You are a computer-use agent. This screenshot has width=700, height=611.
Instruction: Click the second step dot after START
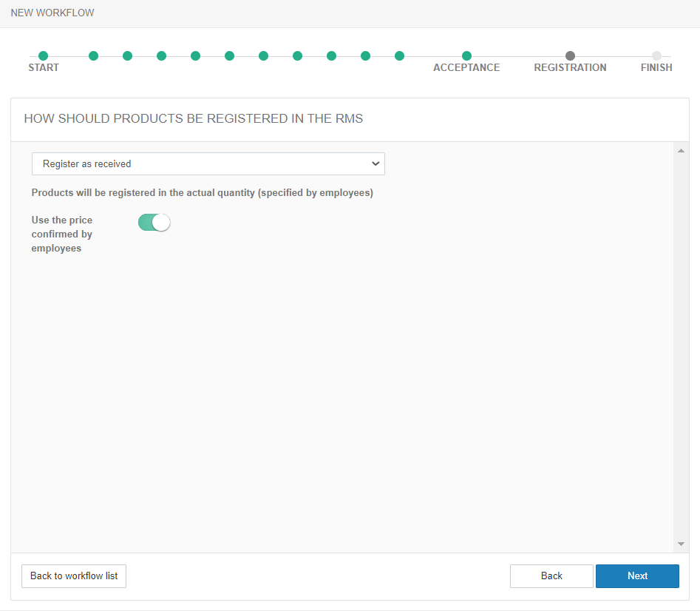point(93,55)
